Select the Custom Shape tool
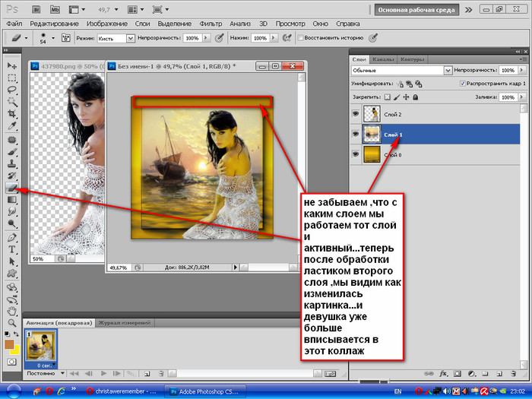The height and width of the screenshot is (399, 532). pos(12,273)
